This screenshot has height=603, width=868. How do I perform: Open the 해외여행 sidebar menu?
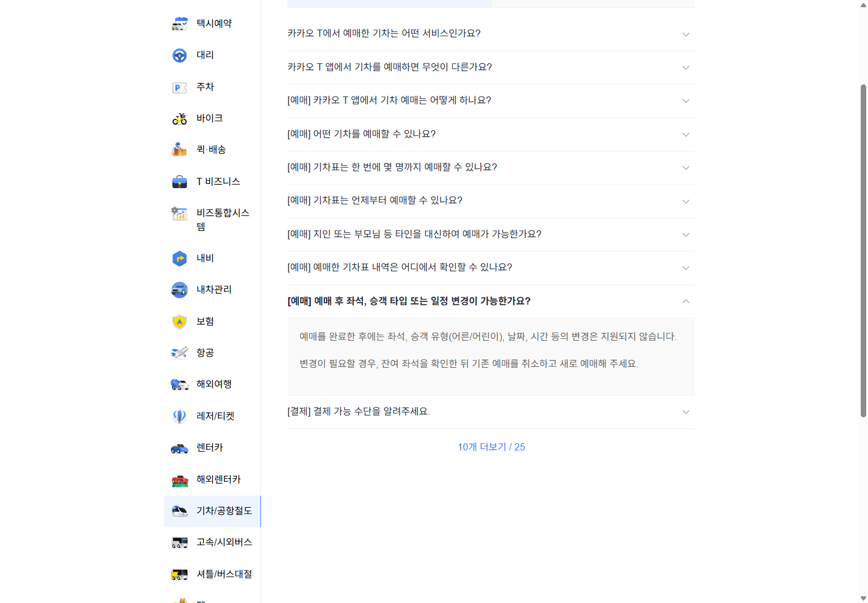click(x=212, y=384)
